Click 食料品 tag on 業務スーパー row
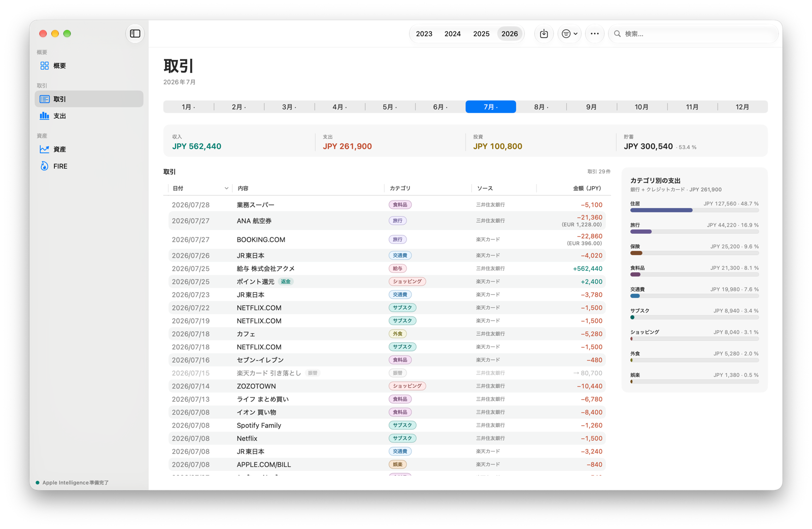 click(400, 205)
